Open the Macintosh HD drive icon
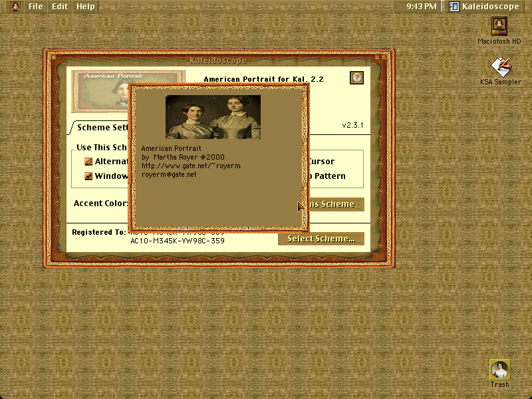 [499, 27]
